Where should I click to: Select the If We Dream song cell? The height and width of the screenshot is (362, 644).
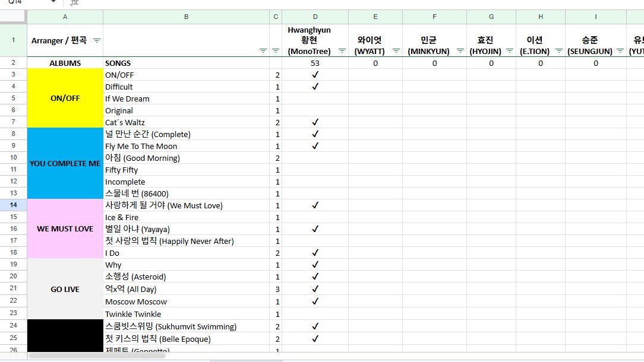pyautogui.click(x=186, y=99)
